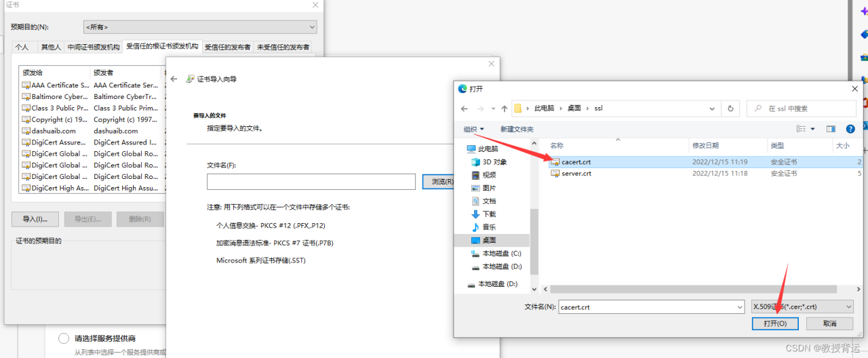Click the wizard 文件名 input field

pyautogui.click(x=311, y=182)
